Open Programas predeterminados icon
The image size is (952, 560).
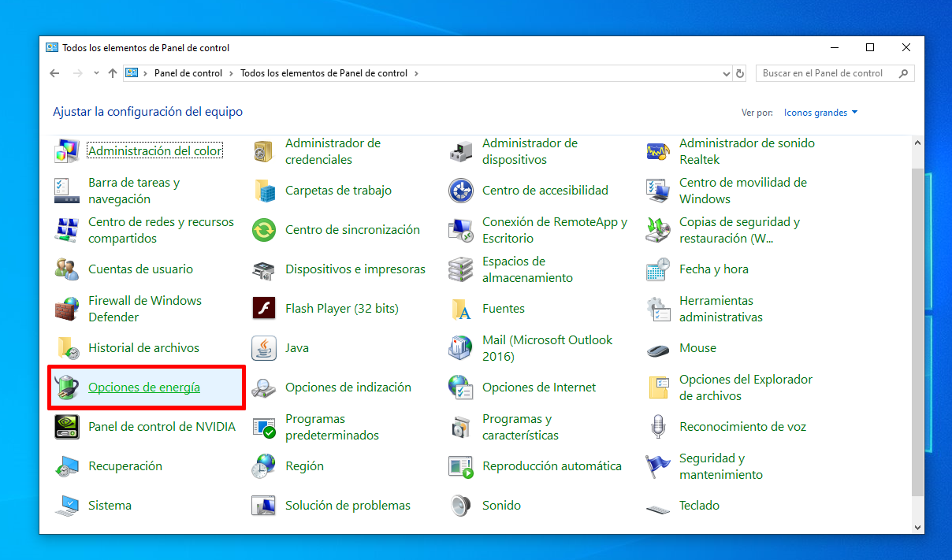263,426
